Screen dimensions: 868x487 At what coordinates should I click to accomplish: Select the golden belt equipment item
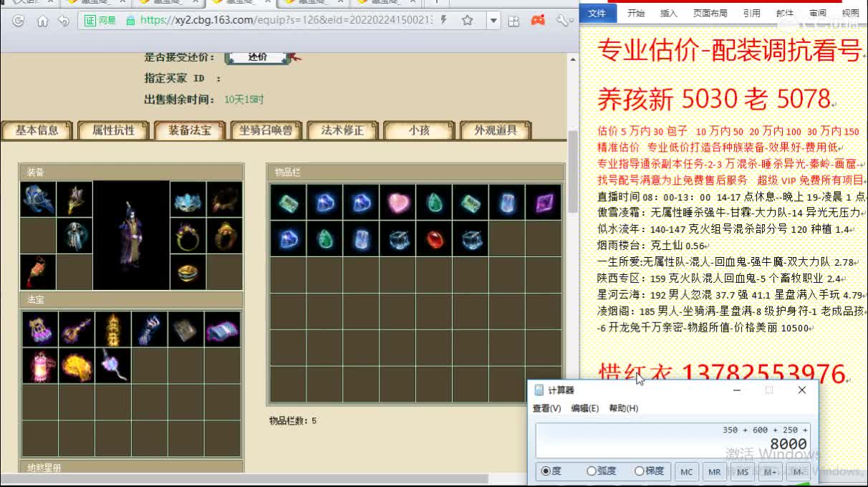pyautogui.click(x=188, y=272)
